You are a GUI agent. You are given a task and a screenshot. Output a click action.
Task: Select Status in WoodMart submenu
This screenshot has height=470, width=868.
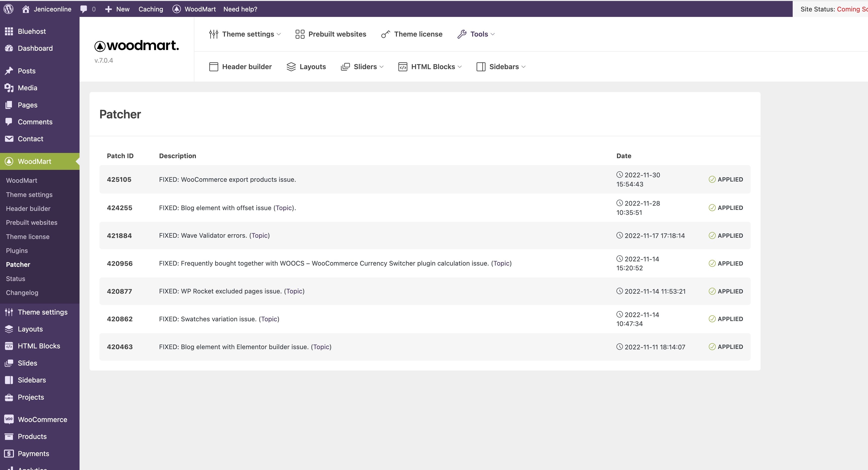(15, 279)
